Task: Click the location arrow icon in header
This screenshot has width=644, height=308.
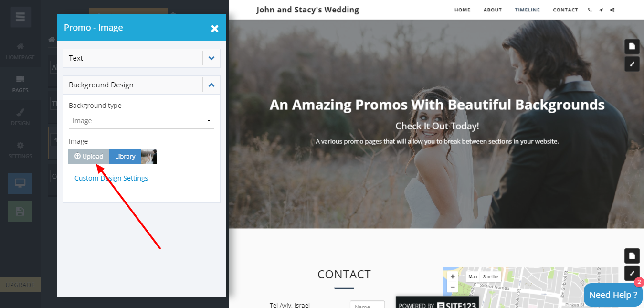Action: [601, 10]
